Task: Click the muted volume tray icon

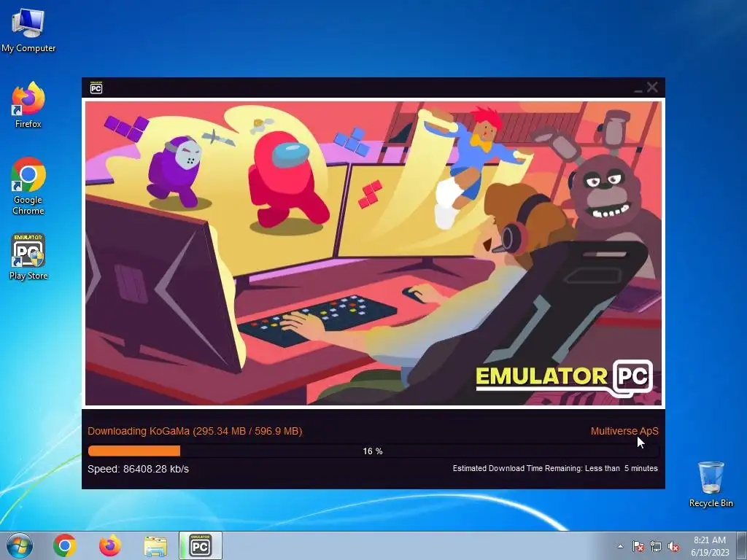Action: point(673,546)
